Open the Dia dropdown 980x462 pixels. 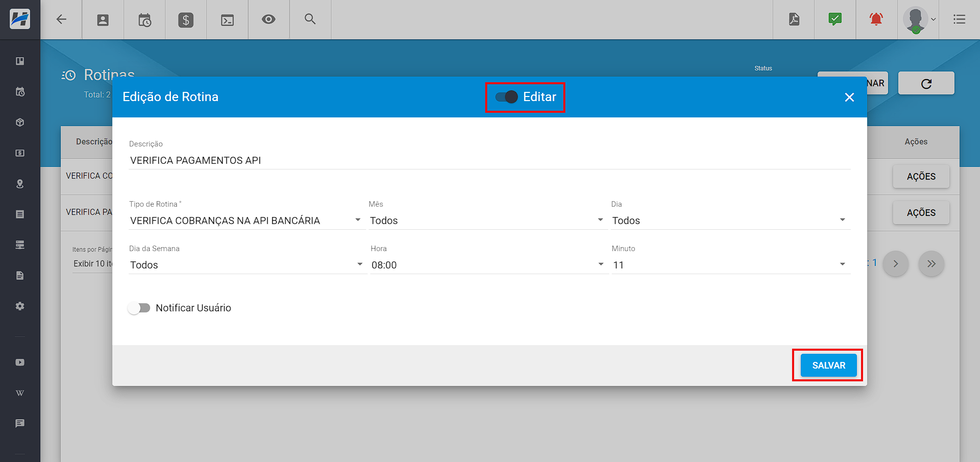pyautogui.click(x=730, y=221)
